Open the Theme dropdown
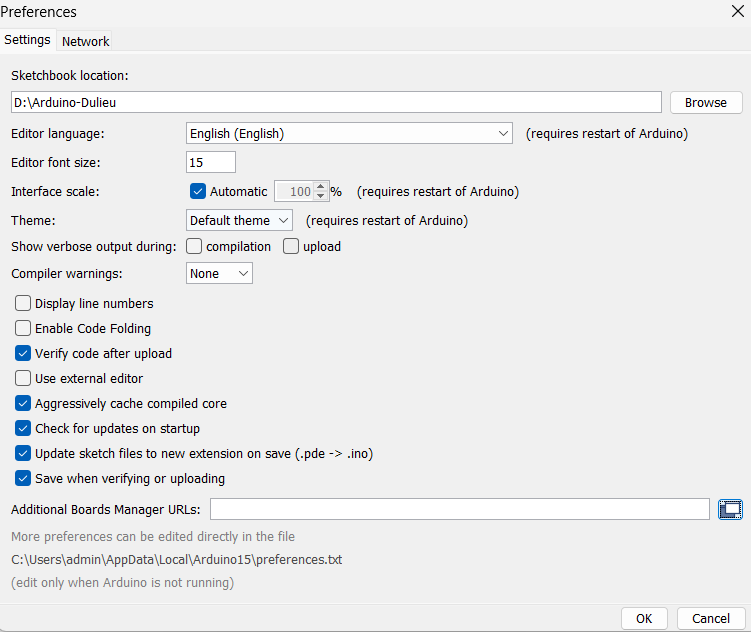 click(x=239, y=220)
